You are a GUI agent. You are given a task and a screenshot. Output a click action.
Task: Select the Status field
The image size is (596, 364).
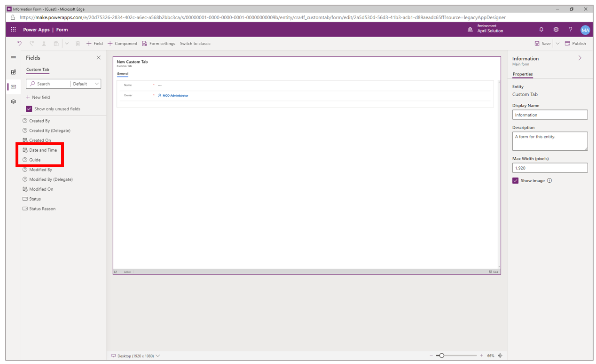click(31, 199)
